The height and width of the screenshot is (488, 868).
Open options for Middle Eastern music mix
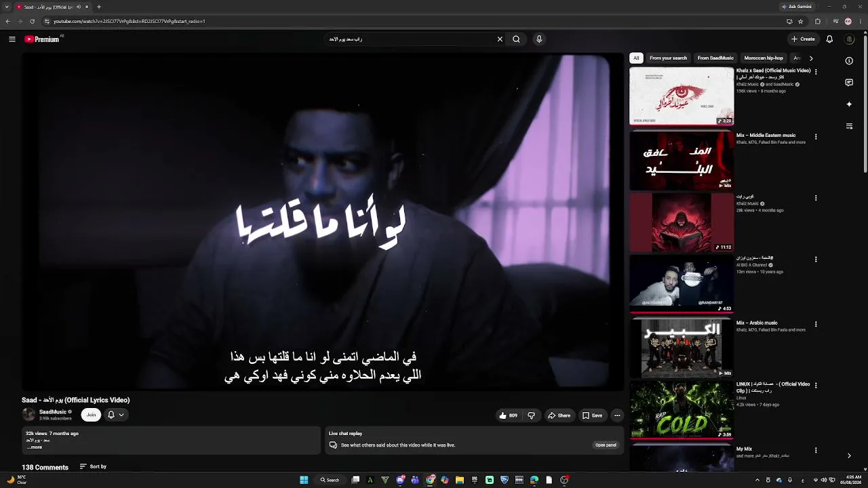816,137
